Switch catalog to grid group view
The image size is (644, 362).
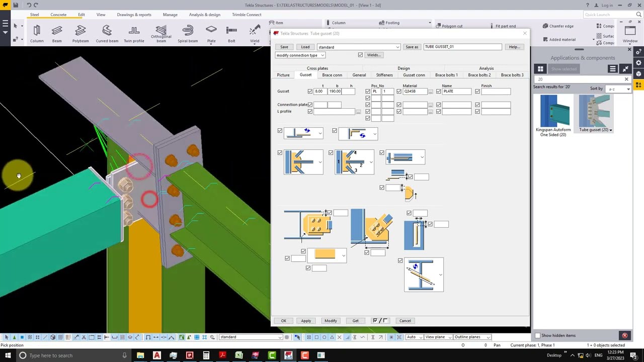540,69
